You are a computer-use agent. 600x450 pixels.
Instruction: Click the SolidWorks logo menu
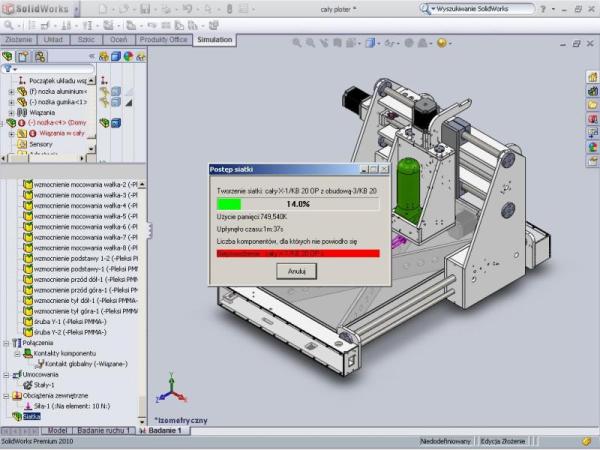pyautogui.click(x=37, y=8)
